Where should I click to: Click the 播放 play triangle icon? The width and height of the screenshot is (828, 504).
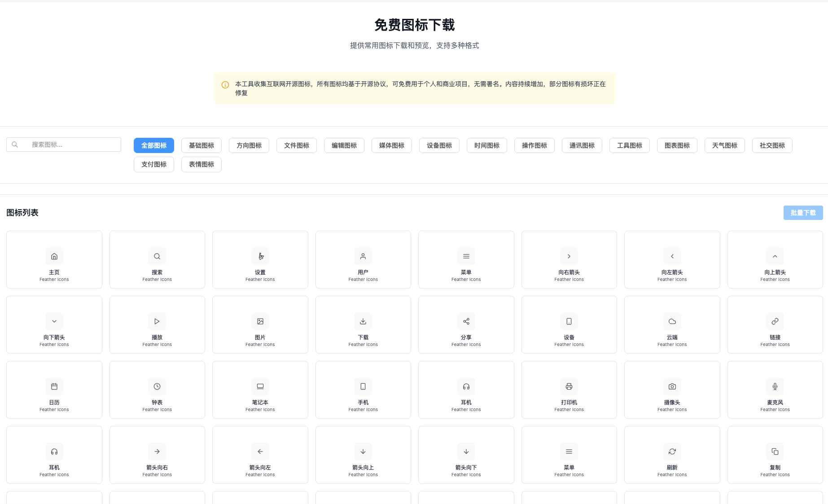click(x=157, y=321)
